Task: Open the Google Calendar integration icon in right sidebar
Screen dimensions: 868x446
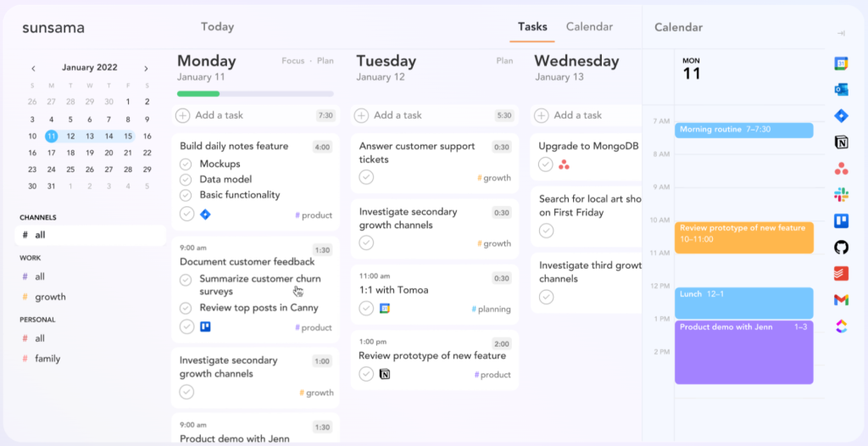Action: point(841,64)
